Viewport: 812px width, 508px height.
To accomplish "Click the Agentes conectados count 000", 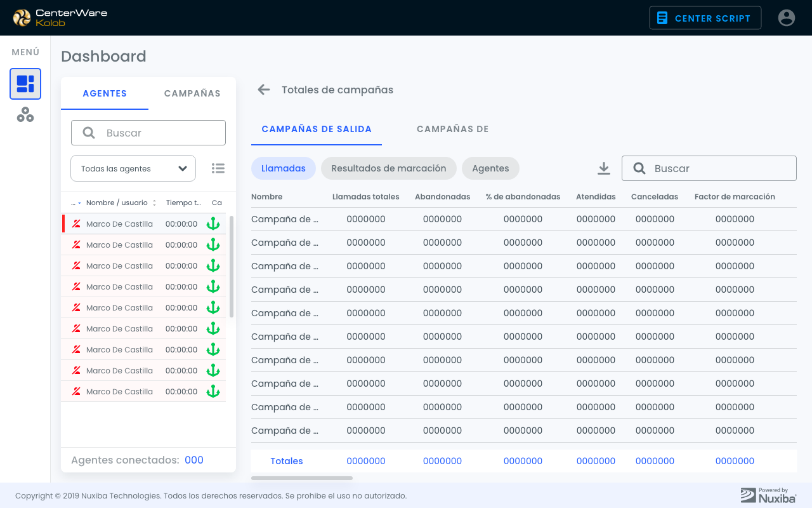I will (194, 460).
